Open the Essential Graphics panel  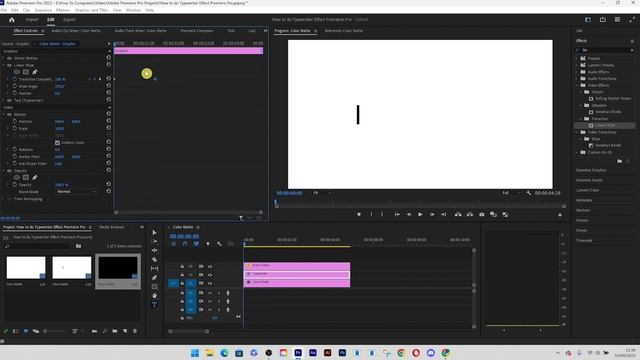pos(591,170)
